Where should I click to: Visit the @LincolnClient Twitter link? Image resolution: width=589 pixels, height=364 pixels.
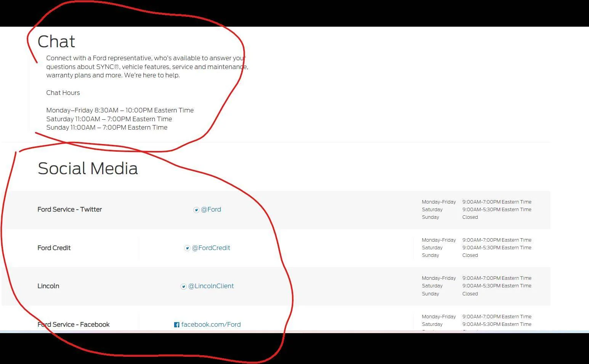point(211,286)
